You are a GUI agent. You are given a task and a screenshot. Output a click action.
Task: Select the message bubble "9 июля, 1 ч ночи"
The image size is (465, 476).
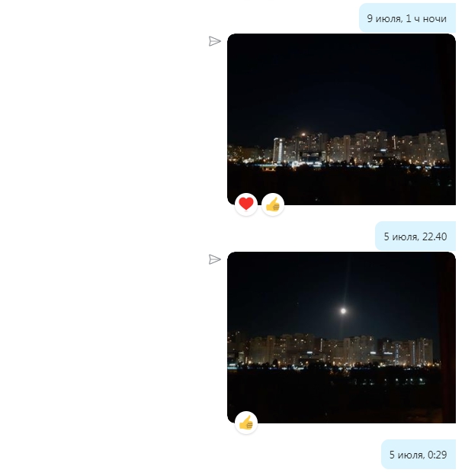[407, 18]
